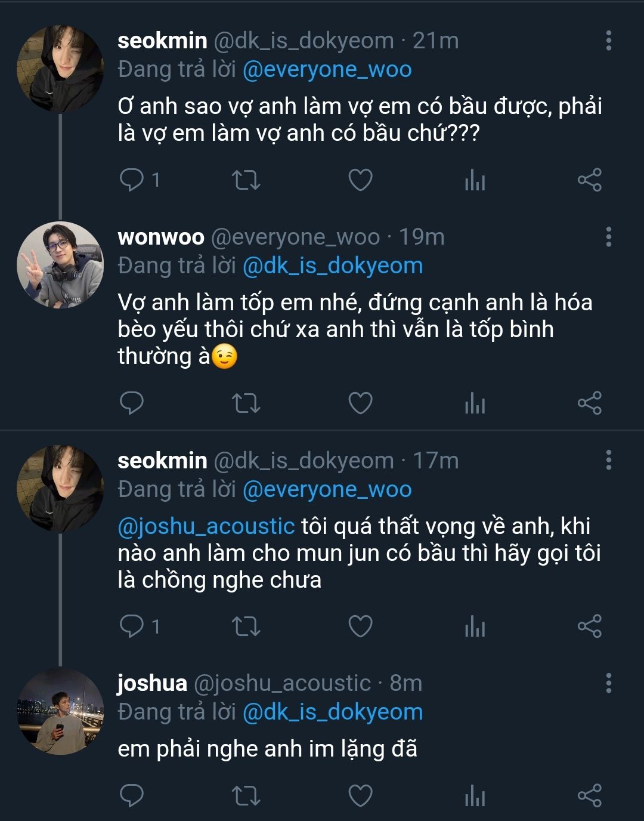
Task: Retweet seokmin's first tweet about vợ anh
Action: click(245, 180)
